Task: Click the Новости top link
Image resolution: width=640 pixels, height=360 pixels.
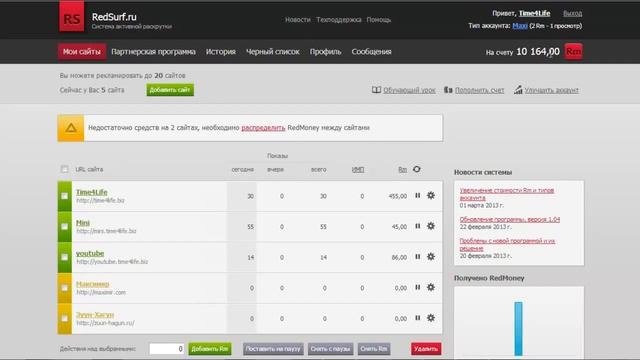Action: tap(298, 20)
